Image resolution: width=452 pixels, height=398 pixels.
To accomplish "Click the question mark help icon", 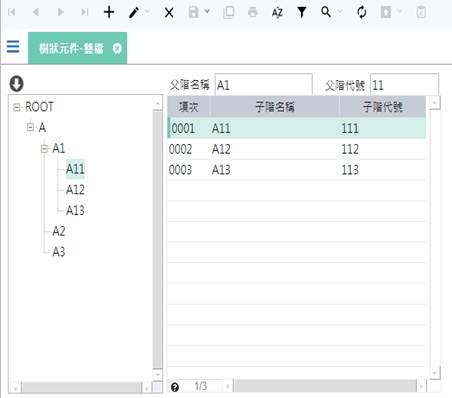I will point(175,387).
